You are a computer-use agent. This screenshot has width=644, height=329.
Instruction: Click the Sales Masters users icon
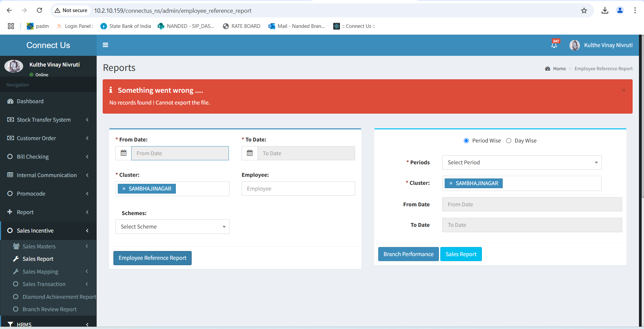point(16,246)
